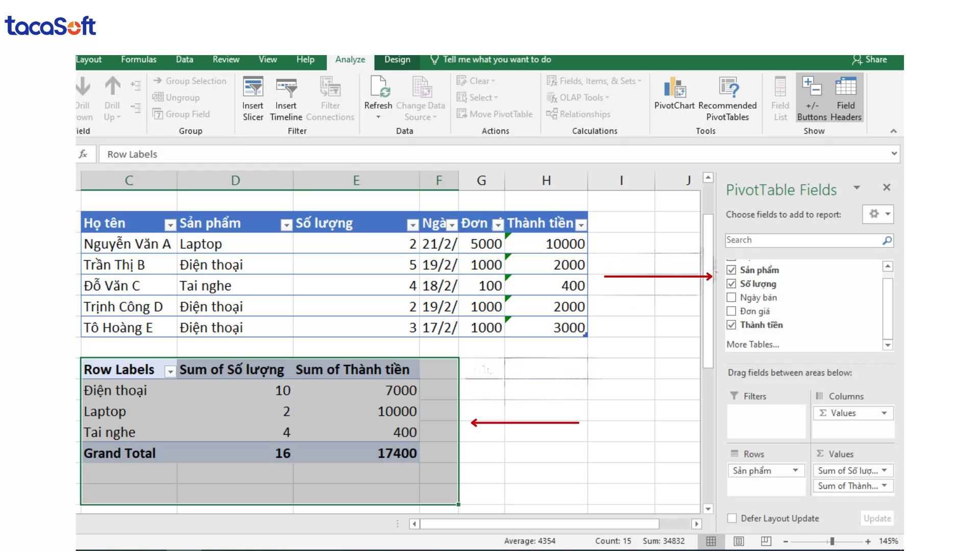Switch to the Design tab
Image resolution: width=980 pixels, height=551 pixels.
coord(397,60)
